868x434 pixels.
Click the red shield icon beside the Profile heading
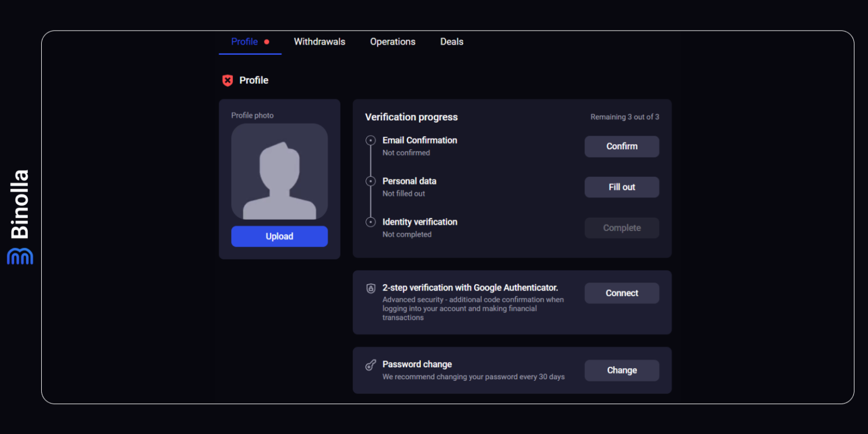(x=228, y=80)
